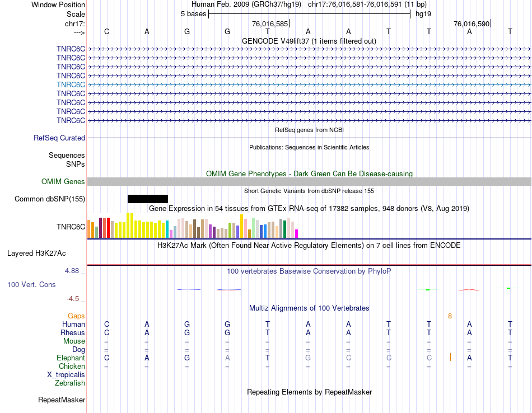This screenshot has width=532, height=413.
Task: Click the 5 bases scale text
Action: click(x=193, y=14)
